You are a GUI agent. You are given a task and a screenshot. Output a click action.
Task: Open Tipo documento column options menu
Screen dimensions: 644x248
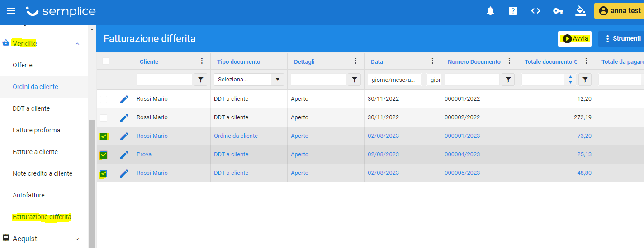tap(279, 61)
